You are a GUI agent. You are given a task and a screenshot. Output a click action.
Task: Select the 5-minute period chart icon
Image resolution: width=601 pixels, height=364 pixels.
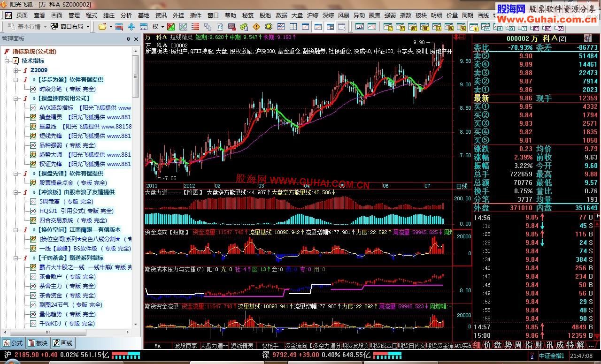pos(400,27)
